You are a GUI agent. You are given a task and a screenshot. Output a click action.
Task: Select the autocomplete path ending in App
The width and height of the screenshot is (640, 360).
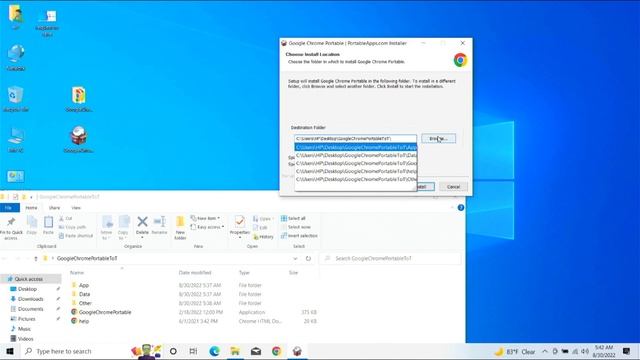356,147
